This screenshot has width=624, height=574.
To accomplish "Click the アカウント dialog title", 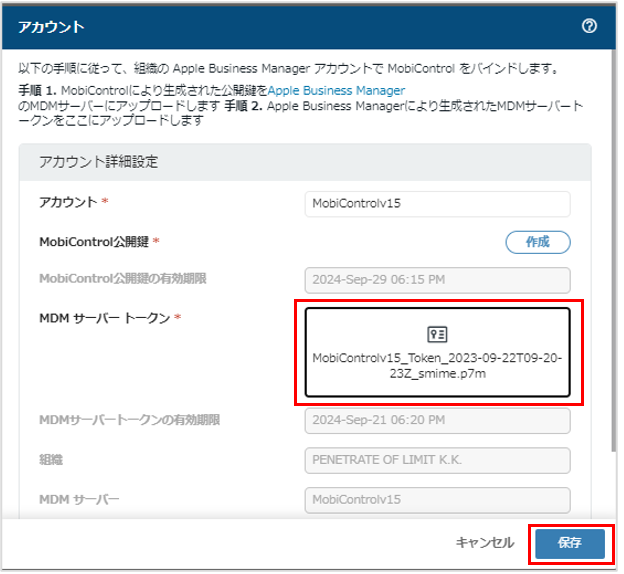I will pyautogui.click(x=51, y=27).
